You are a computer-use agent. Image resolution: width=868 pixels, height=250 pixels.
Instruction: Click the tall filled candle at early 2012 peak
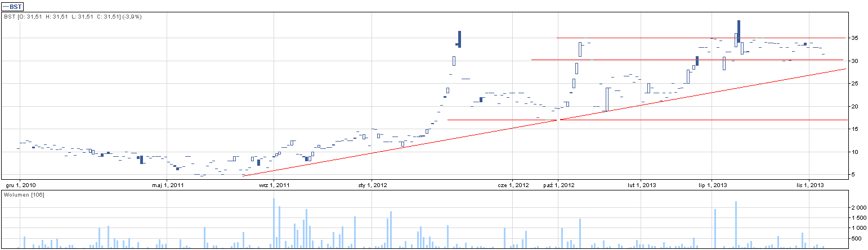click(x=459, y=39)
